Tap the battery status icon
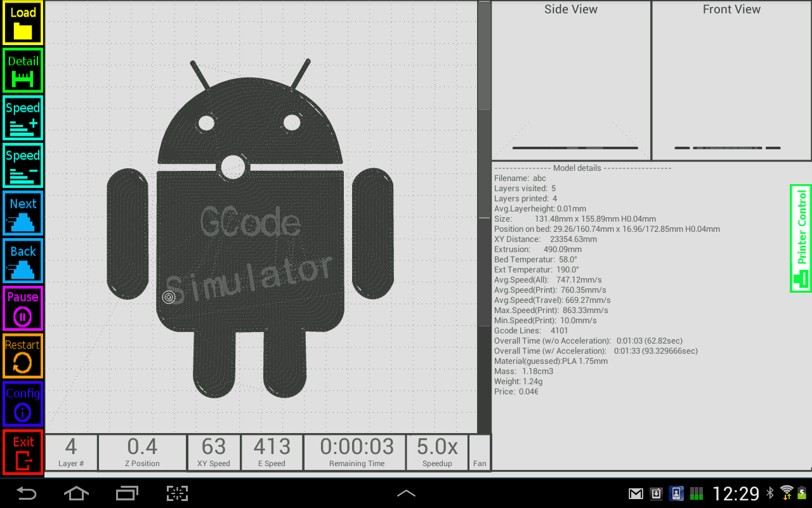Viewport: 812px width, 508px height. click(802, 493)
